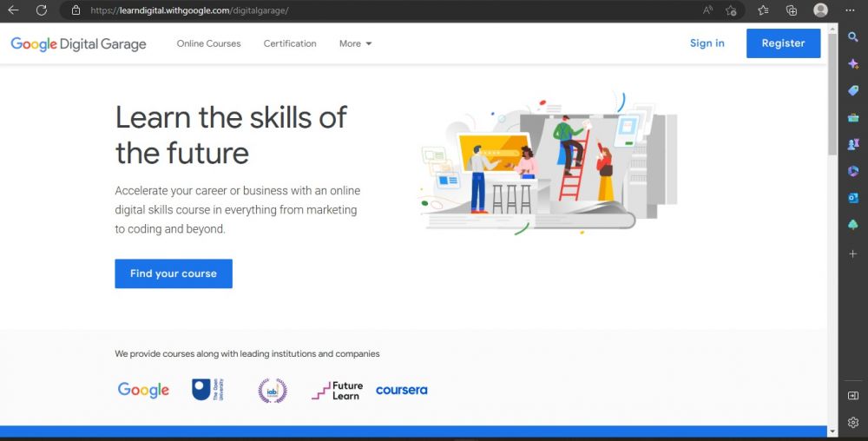Click The Open University logo
Viewport: 868px width, 441px height.
[208, 390]
